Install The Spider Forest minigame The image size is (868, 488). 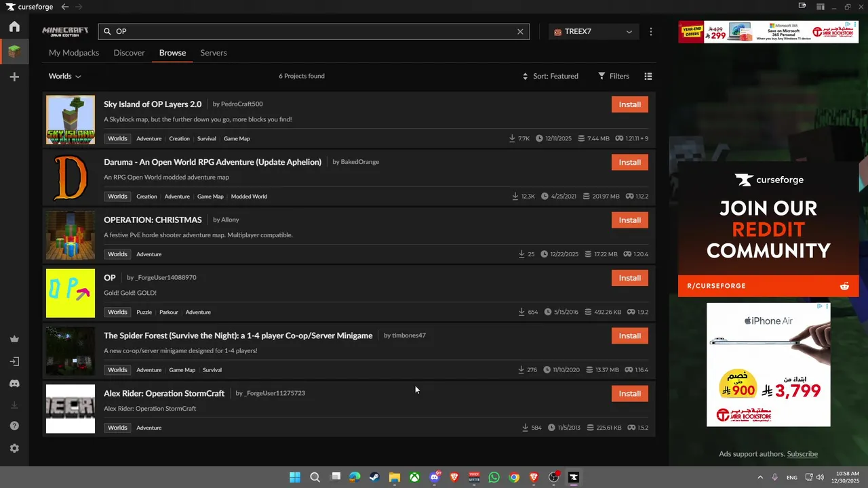pos(630,335)
